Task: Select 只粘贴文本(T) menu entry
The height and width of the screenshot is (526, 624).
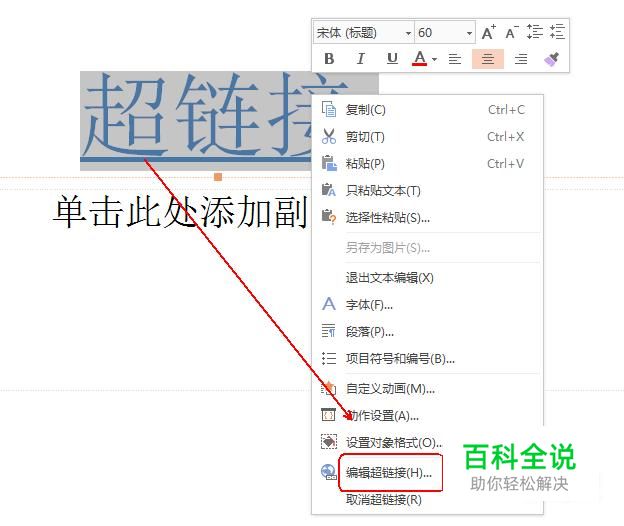Action: 428,191
